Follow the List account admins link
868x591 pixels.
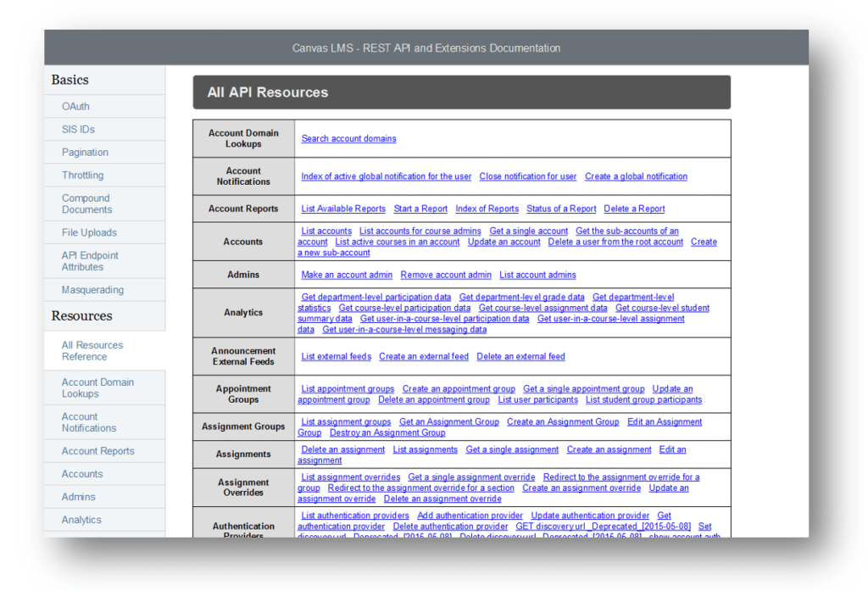537,275
